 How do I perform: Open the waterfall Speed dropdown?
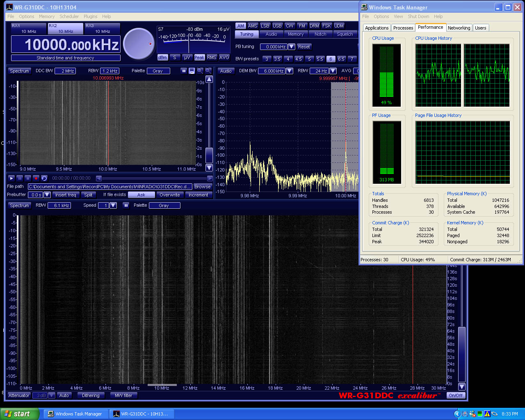[x=113, y=205]
